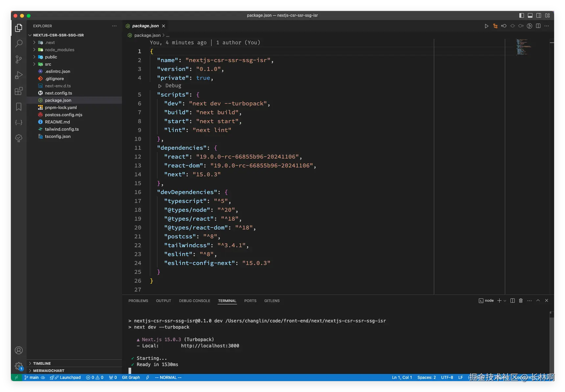Open the Extensions view

click(19, 91)
